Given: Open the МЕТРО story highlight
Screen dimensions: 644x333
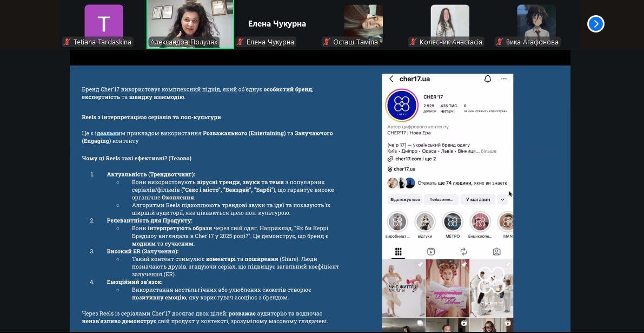Looking at the screenshot, I should point(453,222).
